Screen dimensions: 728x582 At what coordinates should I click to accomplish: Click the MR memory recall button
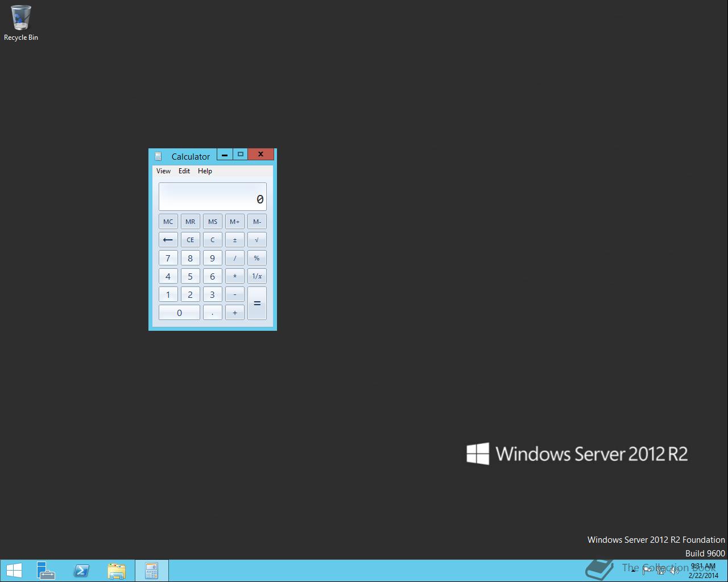(190, 222)
